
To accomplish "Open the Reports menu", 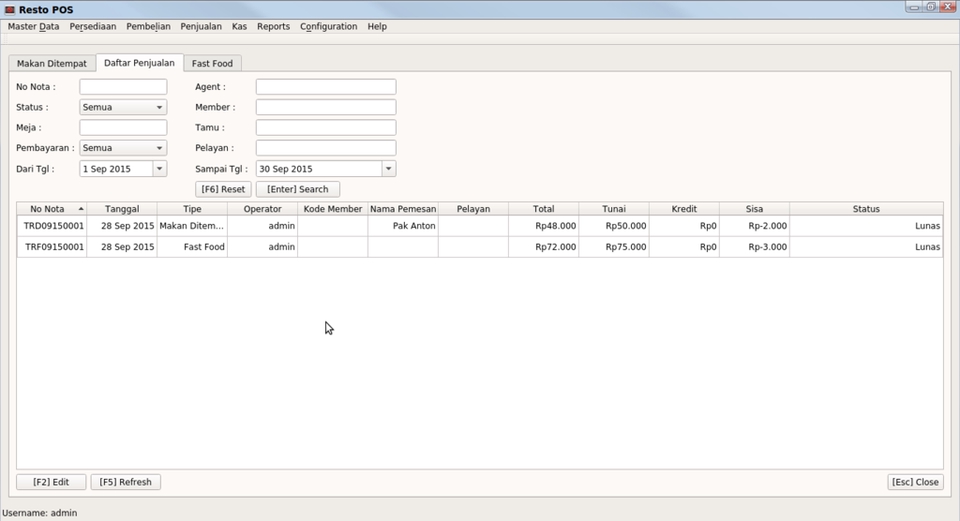I will [x=273, y=26].
